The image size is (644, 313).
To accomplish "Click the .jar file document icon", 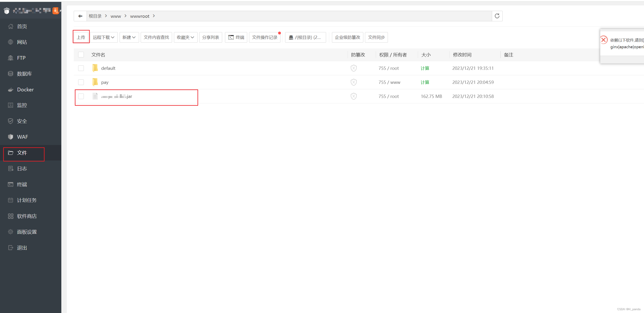I will coord(95,96).
